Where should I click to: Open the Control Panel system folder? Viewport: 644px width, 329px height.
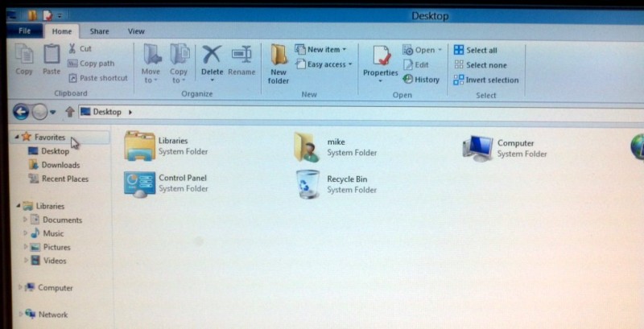139,184
